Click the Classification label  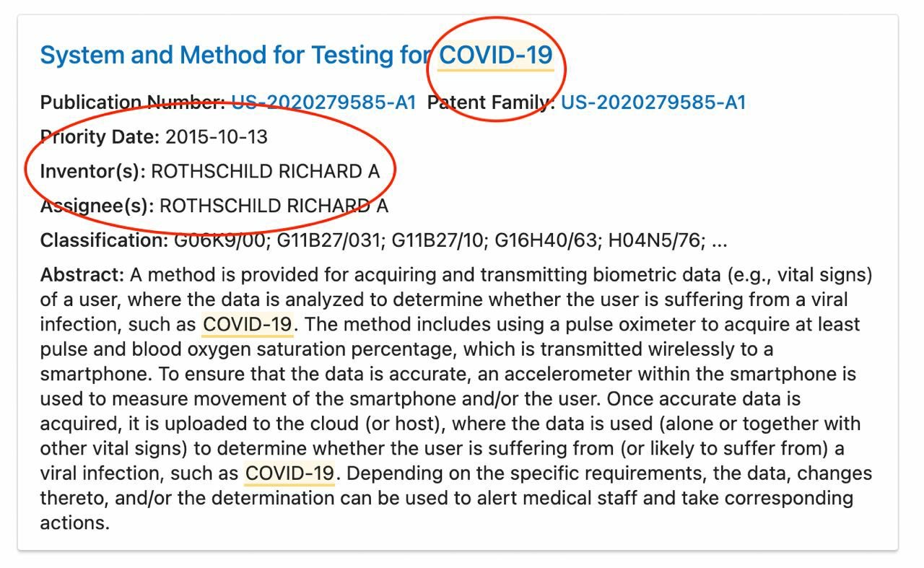pyautogui.click(x=103, y=240)
